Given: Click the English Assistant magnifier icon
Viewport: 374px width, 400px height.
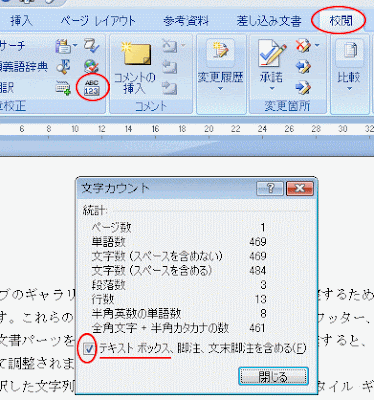Looking at the screenshot, I should tap(63, 67).
